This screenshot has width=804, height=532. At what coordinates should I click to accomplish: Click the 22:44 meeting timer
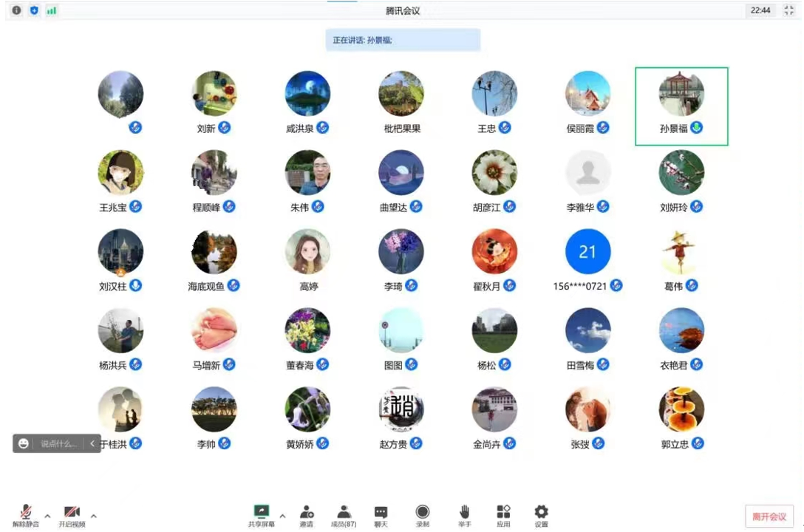[x=760, y=10]
